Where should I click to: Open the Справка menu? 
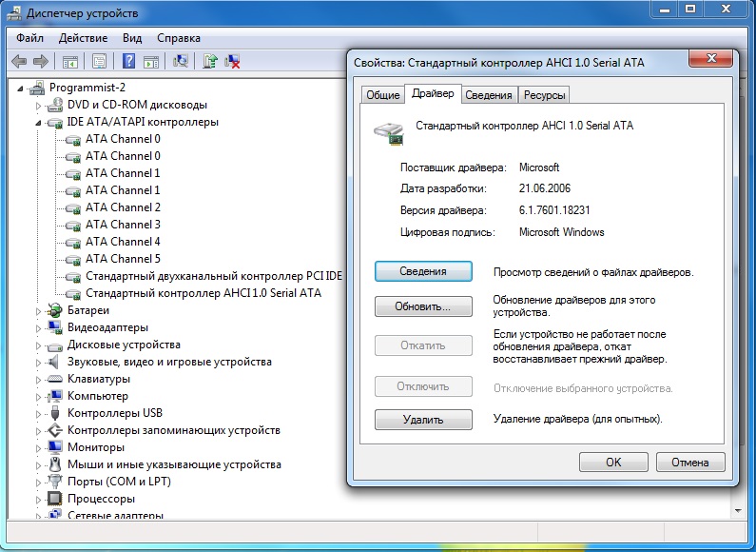[178, 38]
